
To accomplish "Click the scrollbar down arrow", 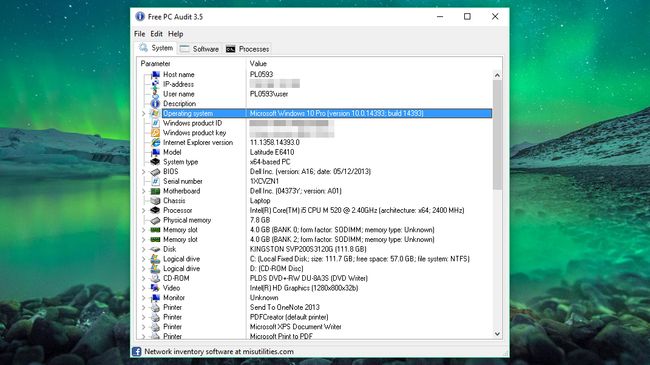I will [x=497, y=334].
